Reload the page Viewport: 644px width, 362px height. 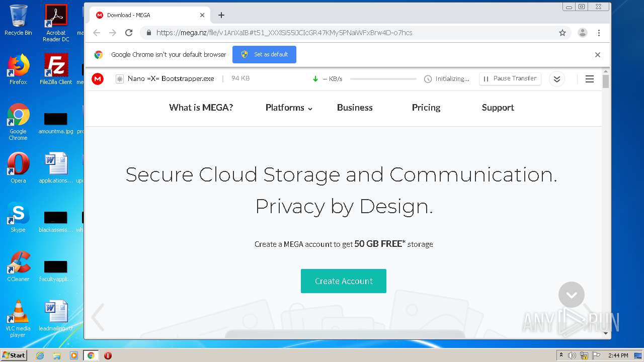pos(129,33)
